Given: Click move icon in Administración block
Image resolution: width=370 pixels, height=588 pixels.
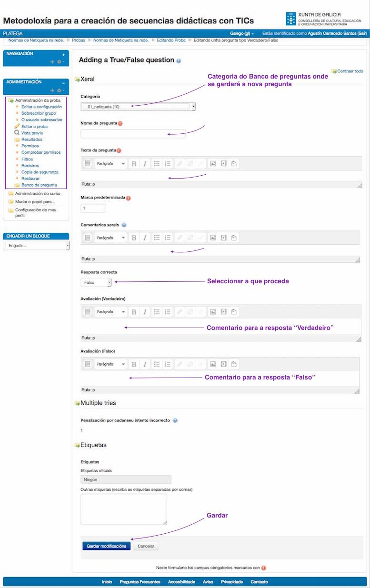Looking at the screenshot, I should [53, 90].
